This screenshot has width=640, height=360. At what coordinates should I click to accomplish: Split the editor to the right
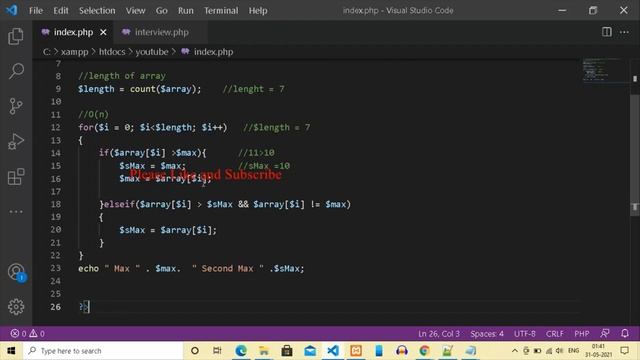[607, 32]
